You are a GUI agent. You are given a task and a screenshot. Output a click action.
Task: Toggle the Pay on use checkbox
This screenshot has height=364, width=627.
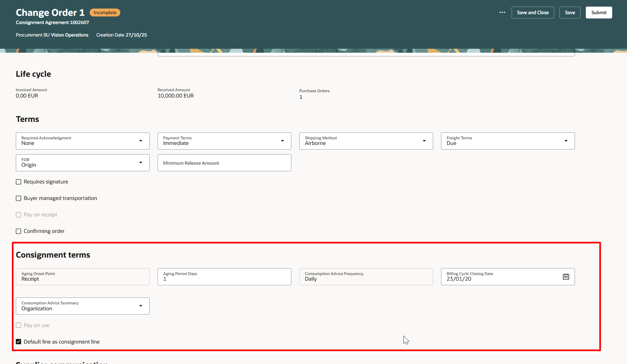pyautogui.click(x=18, y=325)
